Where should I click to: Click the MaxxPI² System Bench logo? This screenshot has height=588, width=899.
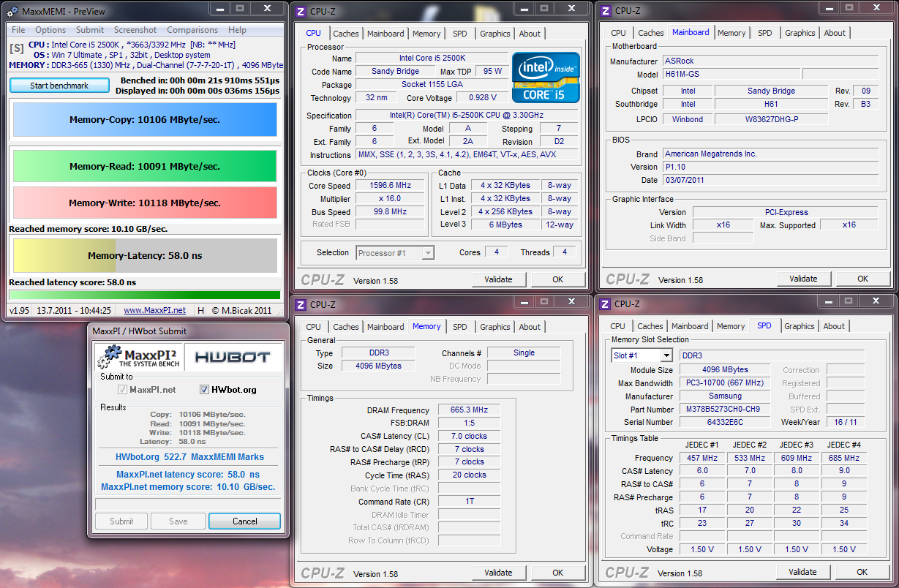(x=139, y=357)
